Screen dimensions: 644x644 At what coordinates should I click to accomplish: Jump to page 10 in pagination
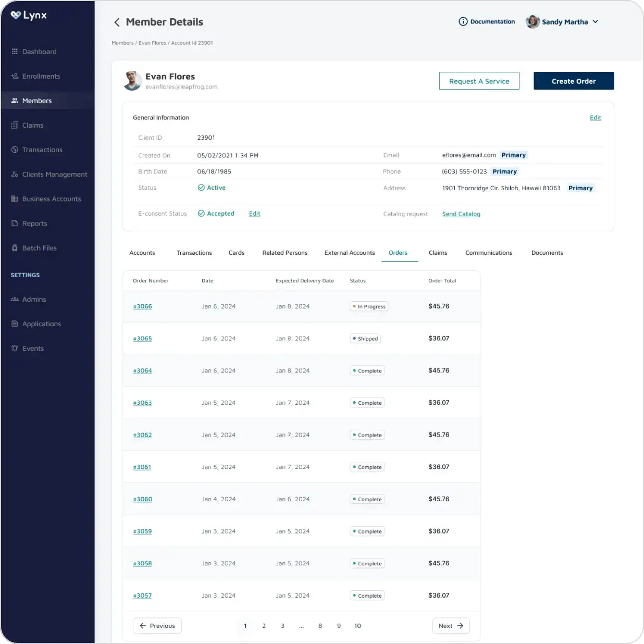point(357,626)
